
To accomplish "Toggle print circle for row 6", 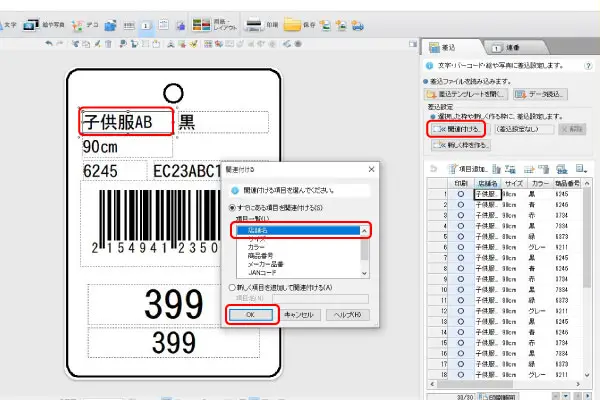I will (461, 247).
